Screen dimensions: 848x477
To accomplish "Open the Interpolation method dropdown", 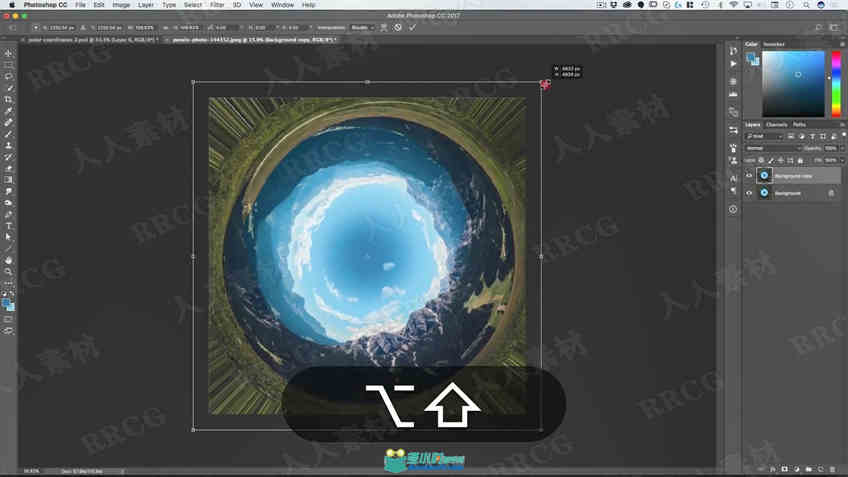I will click(x=362, y=28).
